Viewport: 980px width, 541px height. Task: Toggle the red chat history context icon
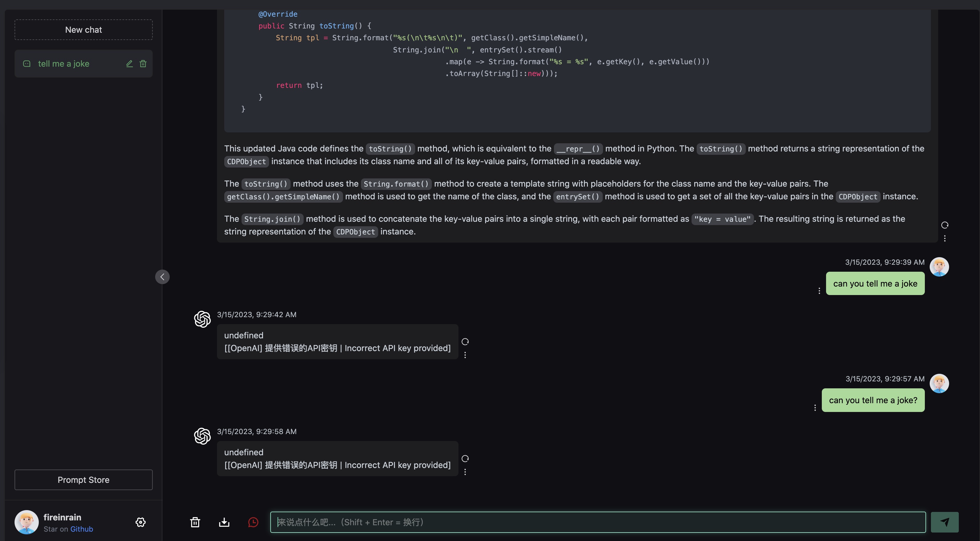click(x=253, y=522)
